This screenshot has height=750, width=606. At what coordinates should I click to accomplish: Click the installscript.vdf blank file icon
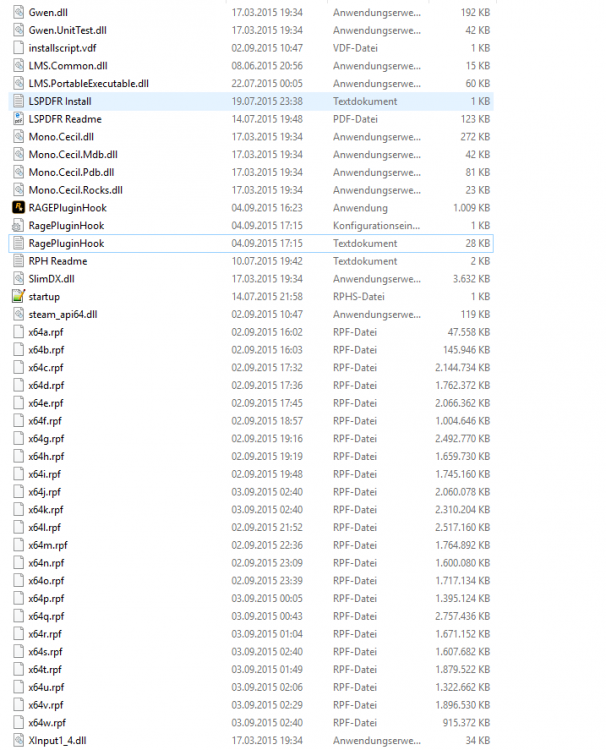click(x=18, y=48)
